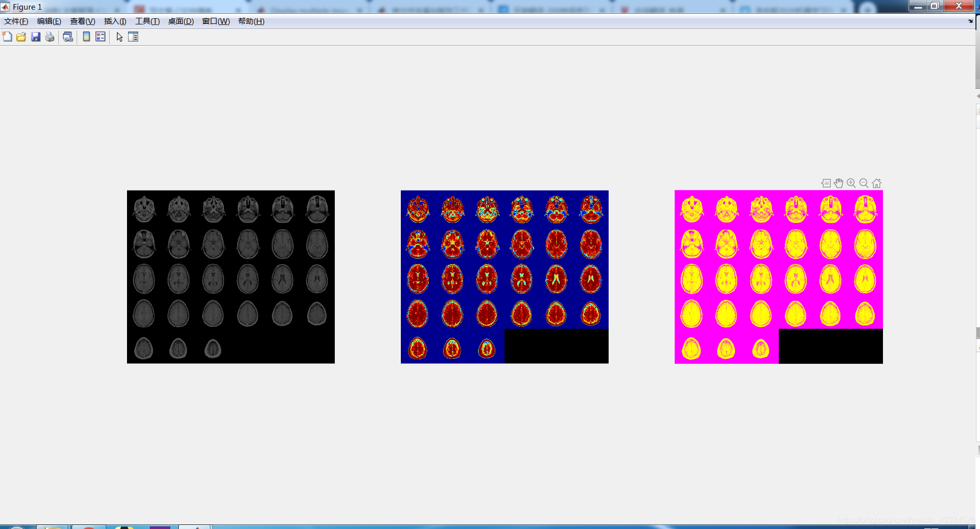Image resolution: width=980 pixels, height=529 pixels.
Task: Click the jet colormap MRI montage
Action: pos(504,277)
